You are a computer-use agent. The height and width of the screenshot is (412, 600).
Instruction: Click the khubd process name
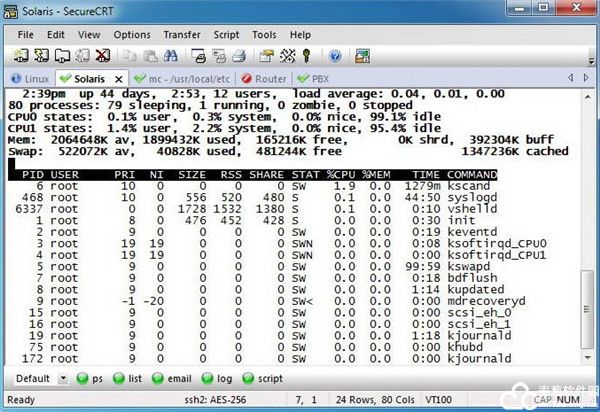coord(465,347)
